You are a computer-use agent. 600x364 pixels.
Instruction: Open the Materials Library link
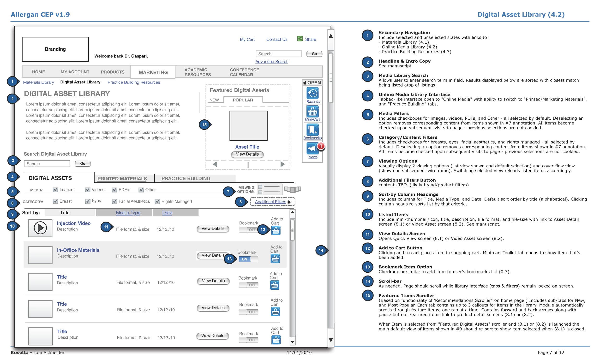click(x=38, y=82)
